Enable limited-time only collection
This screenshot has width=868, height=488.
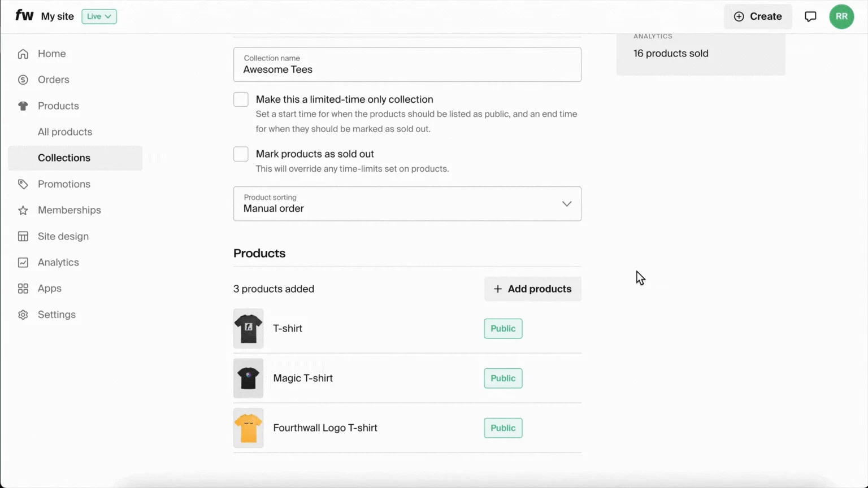click(241, 99)
